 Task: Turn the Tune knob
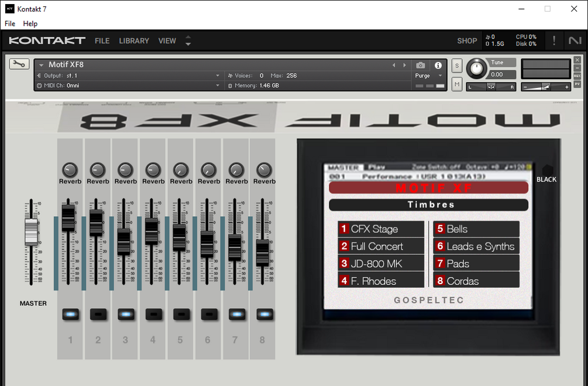pos(476,69)
